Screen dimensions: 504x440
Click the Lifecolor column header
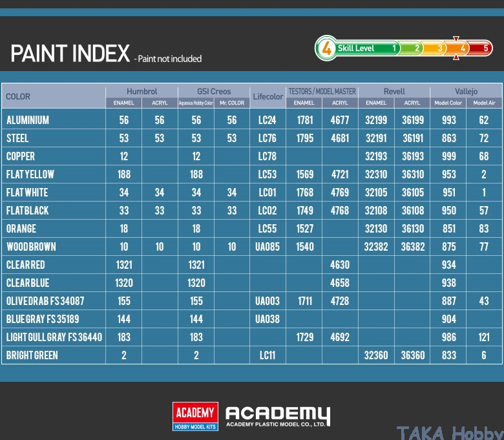(x=268, y=97)
